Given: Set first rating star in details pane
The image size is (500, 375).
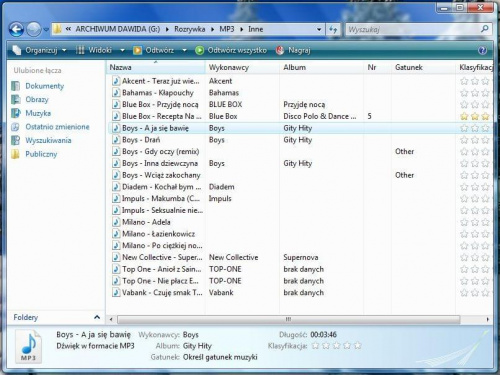Looking at the screenshot, I should (x=315, y=346).
